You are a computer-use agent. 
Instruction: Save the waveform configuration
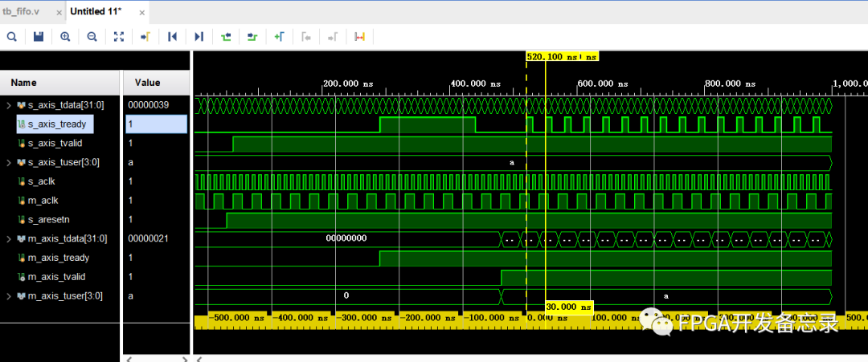coord(39,37)
